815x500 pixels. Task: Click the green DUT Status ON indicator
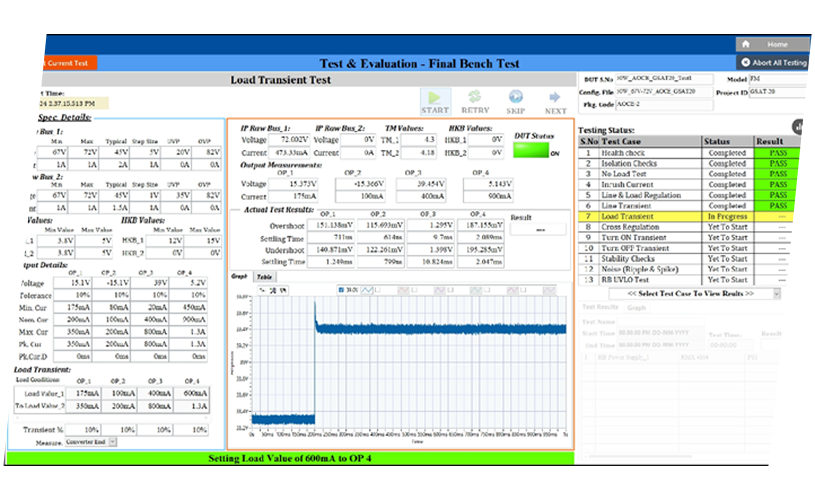click(x=531, y=150)
